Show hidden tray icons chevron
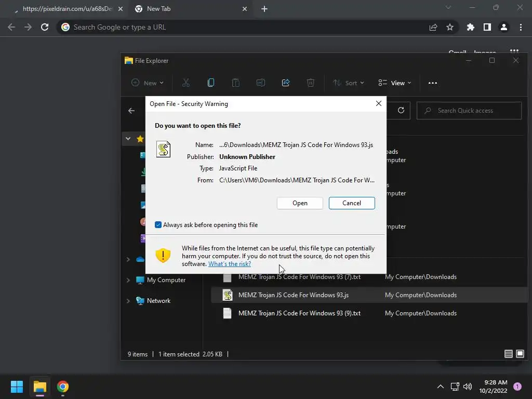 click(x=441, y=387)
